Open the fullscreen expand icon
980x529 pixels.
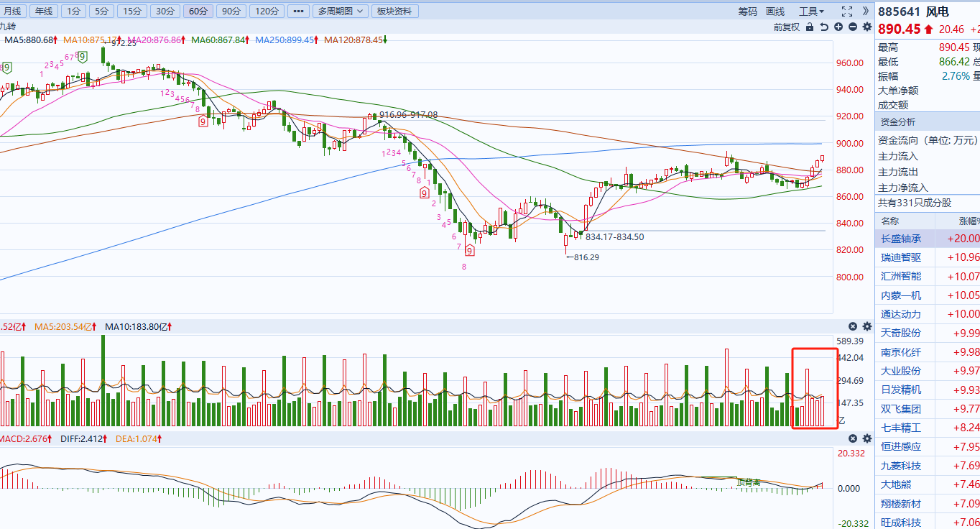[846, 11]
